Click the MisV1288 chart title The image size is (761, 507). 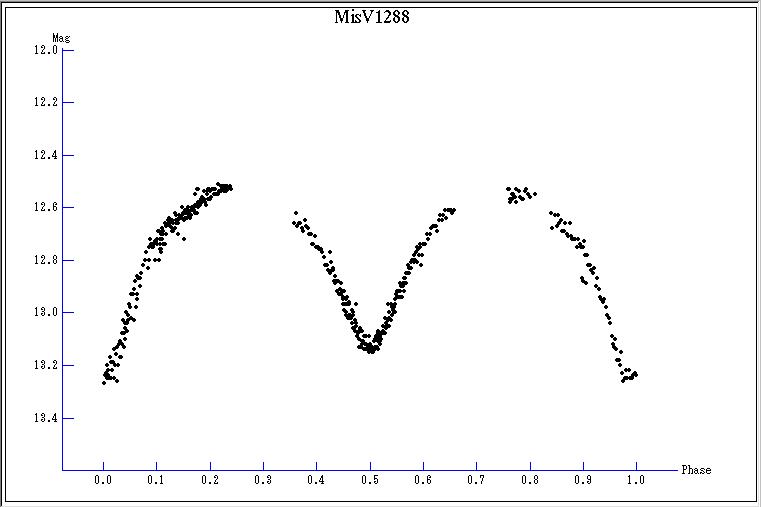click(372, 16)
